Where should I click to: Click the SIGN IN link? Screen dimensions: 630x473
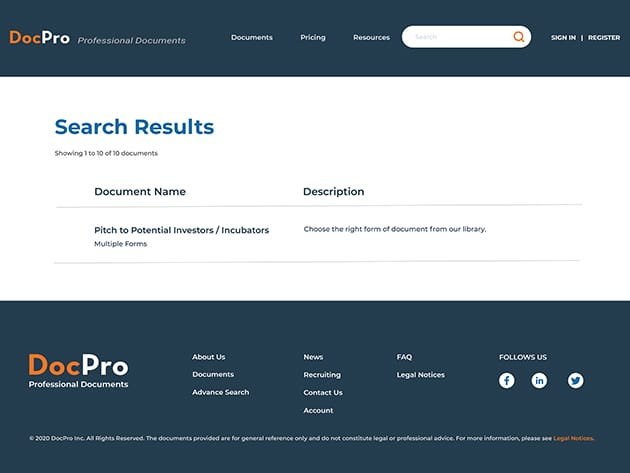[x=563, y=38]
